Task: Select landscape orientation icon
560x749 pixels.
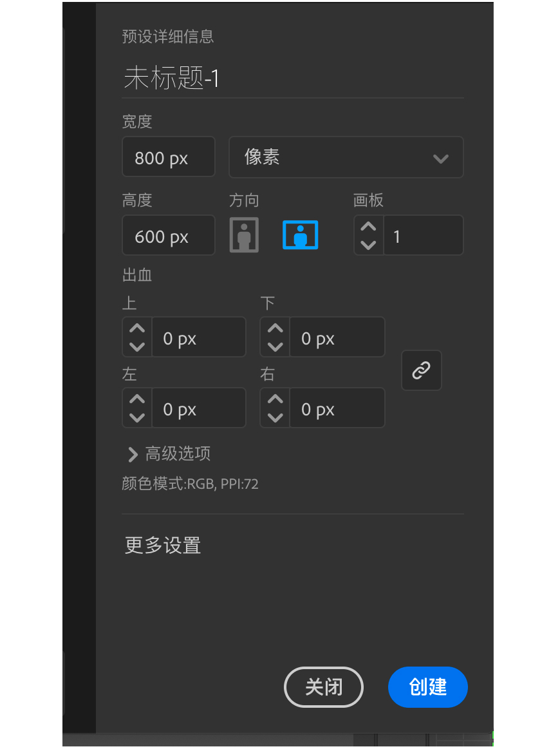Action: 301,234
